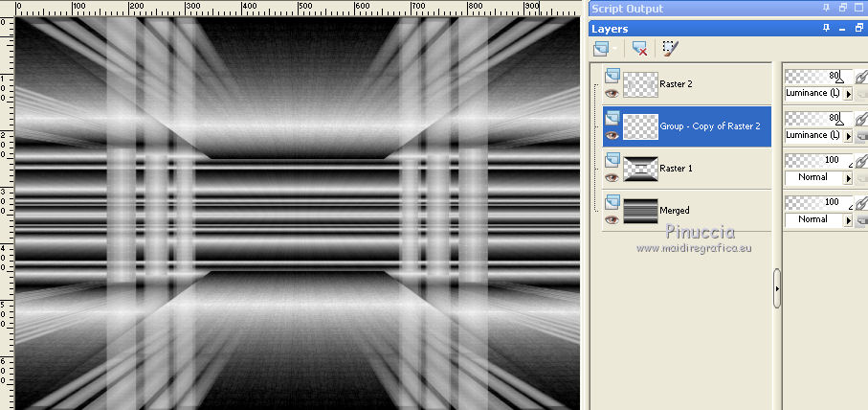Open the New Layer dropdown arrow
868x410 pixels.
(613, 49)
